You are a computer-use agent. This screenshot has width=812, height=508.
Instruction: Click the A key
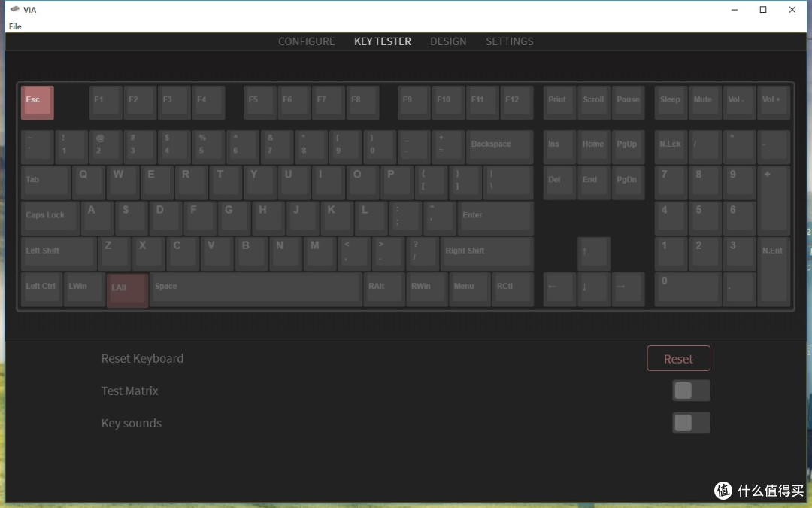97,218
